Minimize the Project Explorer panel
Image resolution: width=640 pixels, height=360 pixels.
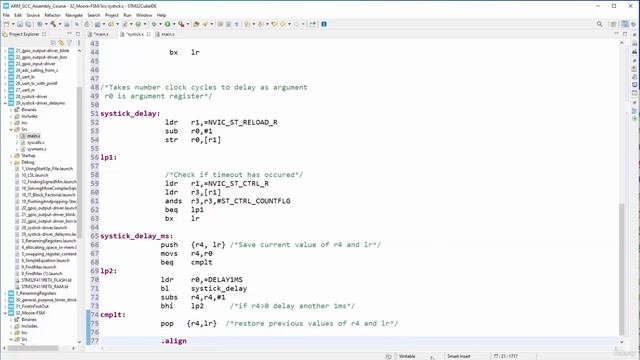pyautogui.click(x=69, y=34)
